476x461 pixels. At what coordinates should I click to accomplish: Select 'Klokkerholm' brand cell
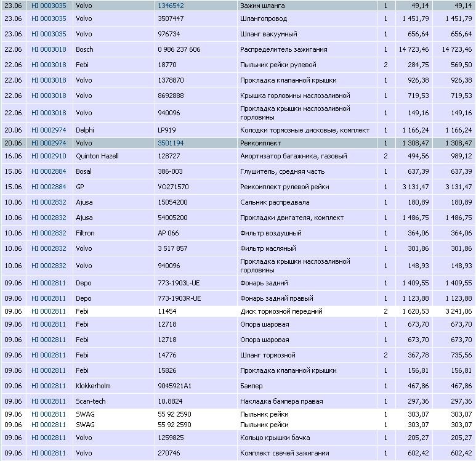[x=93, y=386]
